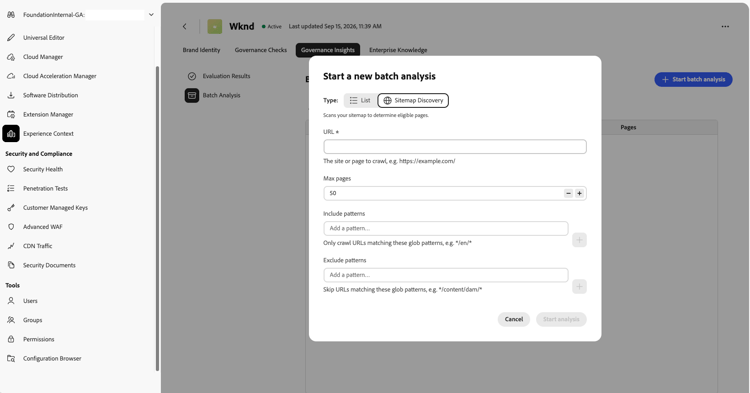
Task: Open Universal Editor pencil icon
Action: pyautogui.click(x=11, y=37)
